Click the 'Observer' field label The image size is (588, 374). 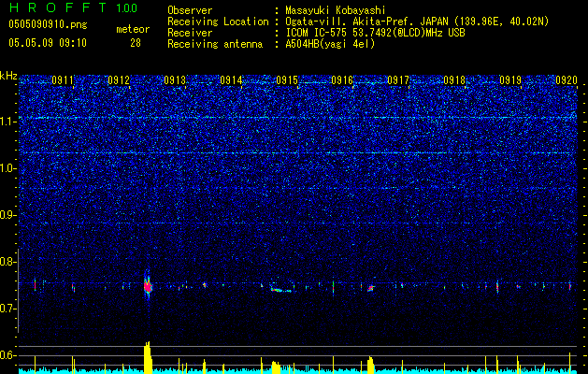[x=190, y=10]
